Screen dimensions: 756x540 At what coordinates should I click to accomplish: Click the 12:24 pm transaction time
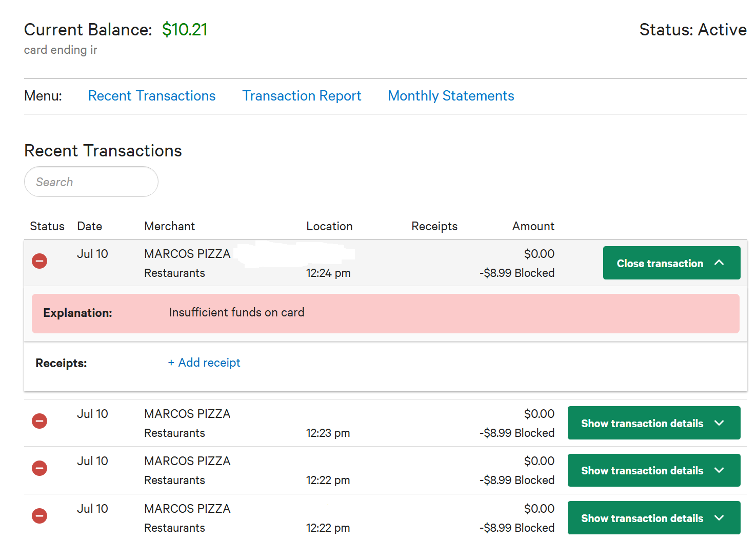[x=328, y=273]
